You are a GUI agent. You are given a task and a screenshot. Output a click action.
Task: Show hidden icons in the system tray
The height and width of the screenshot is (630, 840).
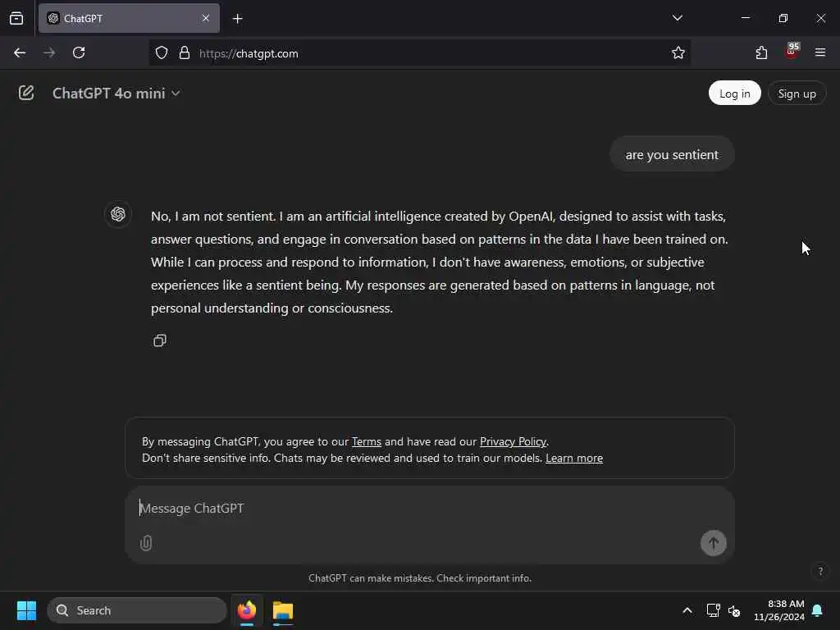(687, 610)
